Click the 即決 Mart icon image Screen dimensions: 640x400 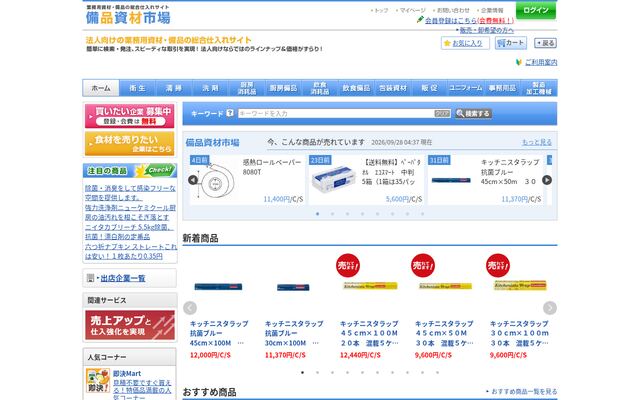(x=98, y=380)
